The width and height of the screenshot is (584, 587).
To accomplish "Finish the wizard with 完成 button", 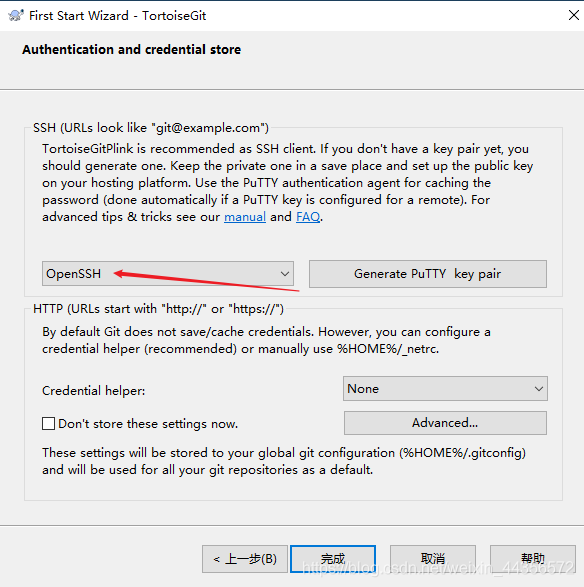I will pos(333,559).
